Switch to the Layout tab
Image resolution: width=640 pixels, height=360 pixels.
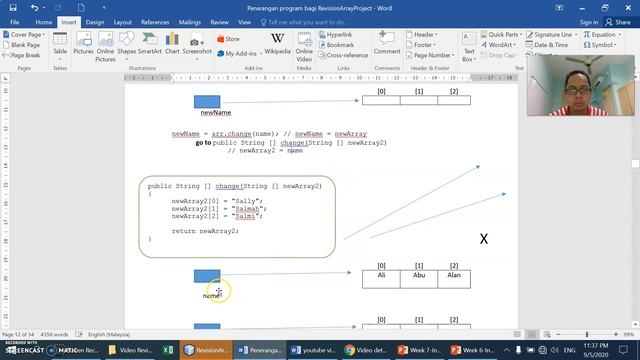click(x=122, y=22)
